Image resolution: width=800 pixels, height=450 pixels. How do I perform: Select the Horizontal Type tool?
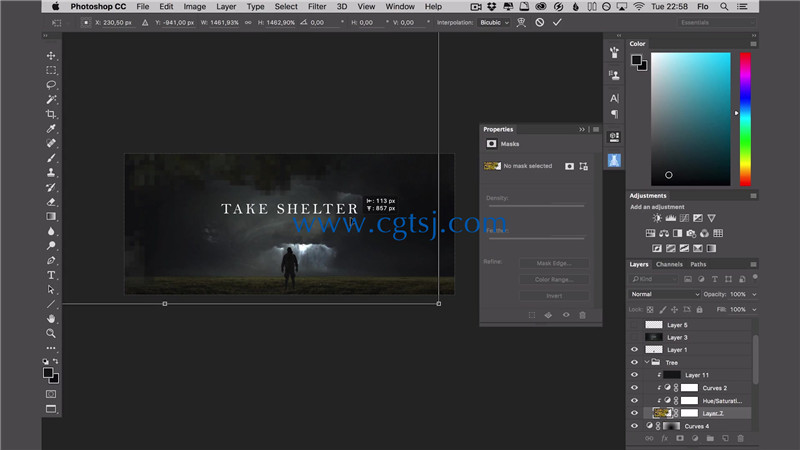click(x=51, y=275)
